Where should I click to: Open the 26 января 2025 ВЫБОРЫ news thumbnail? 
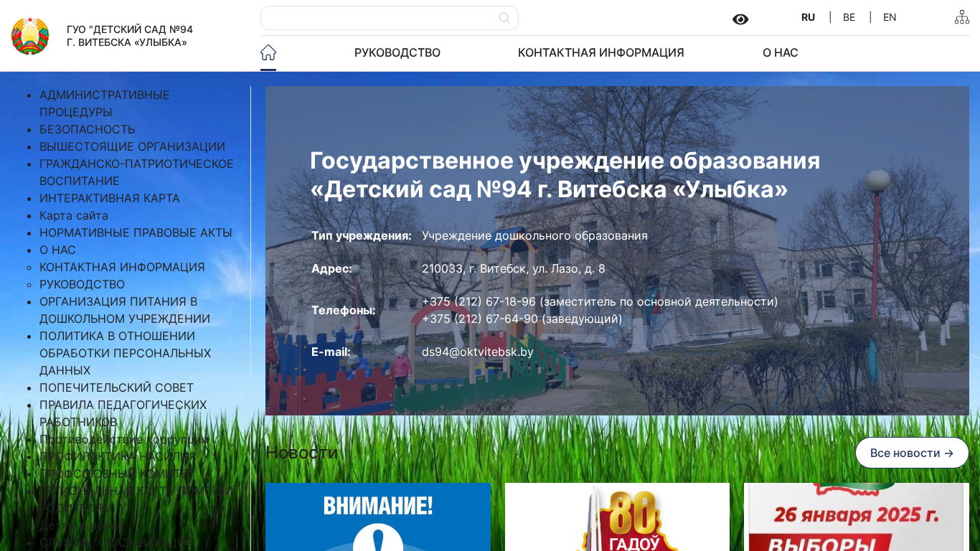tap(857, 517)
